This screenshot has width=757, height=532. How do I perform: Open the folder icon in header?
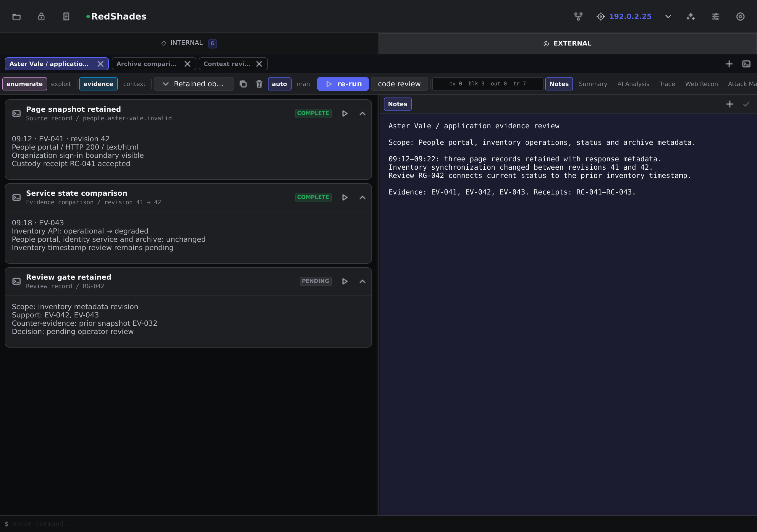(17, 17)
